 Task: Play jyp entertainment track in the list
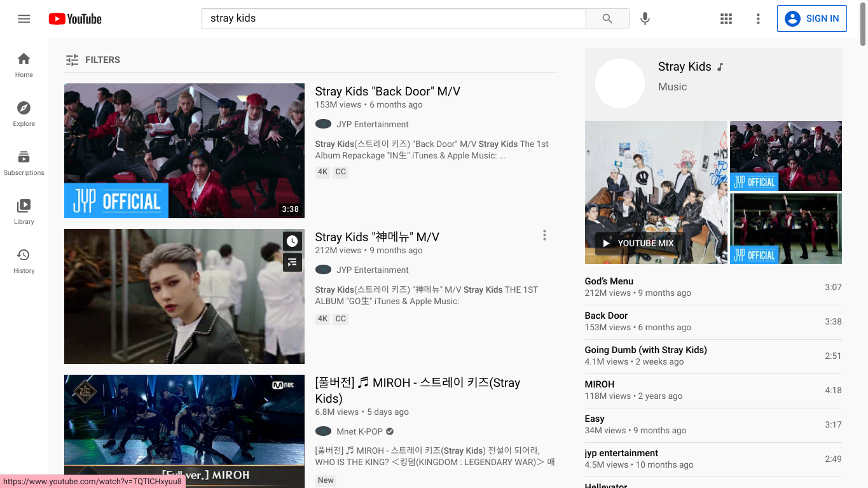click(x=713, y=459)
